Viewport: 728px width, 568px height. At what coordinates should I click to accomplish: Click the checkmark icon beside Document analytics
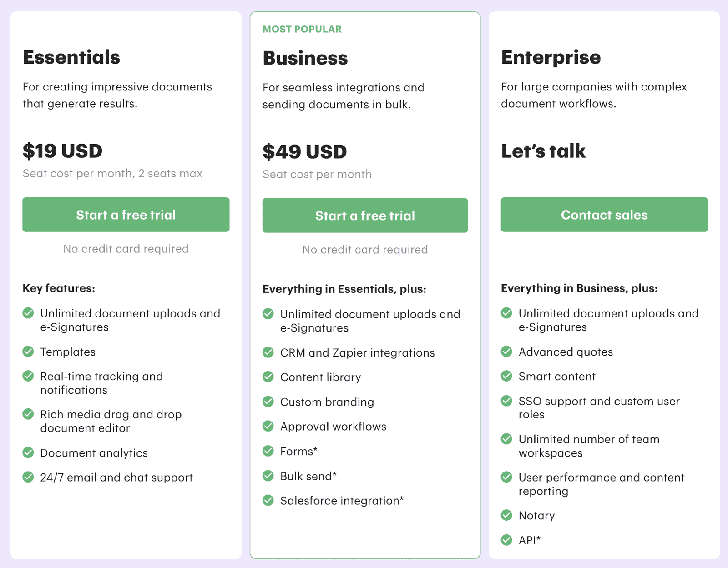(x=28, y=452)
